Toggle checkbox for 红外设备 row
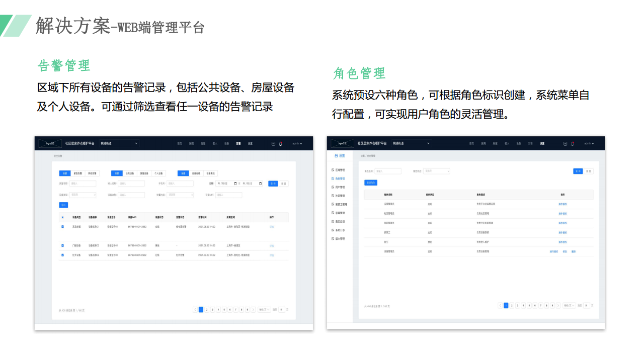 [62, 255]
